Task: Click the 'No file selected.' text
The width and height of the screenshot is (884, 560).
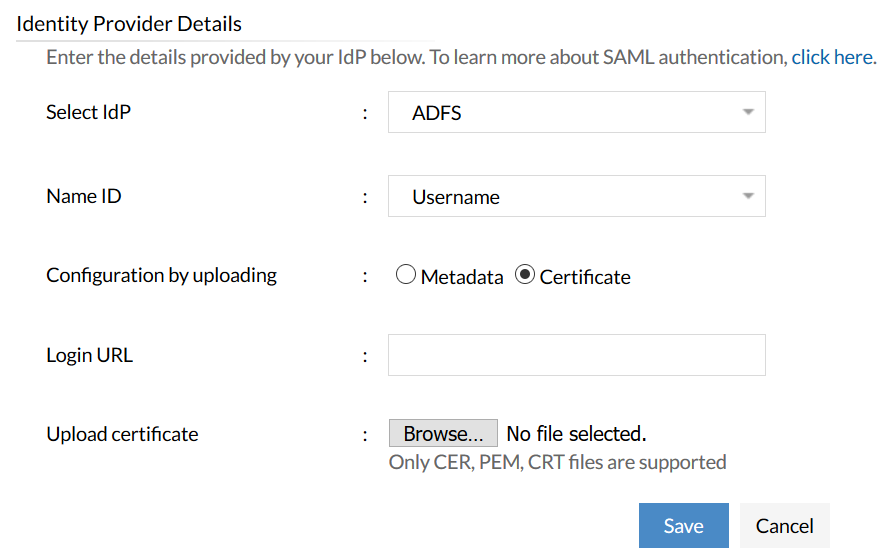Action: [x=576, y=434]
